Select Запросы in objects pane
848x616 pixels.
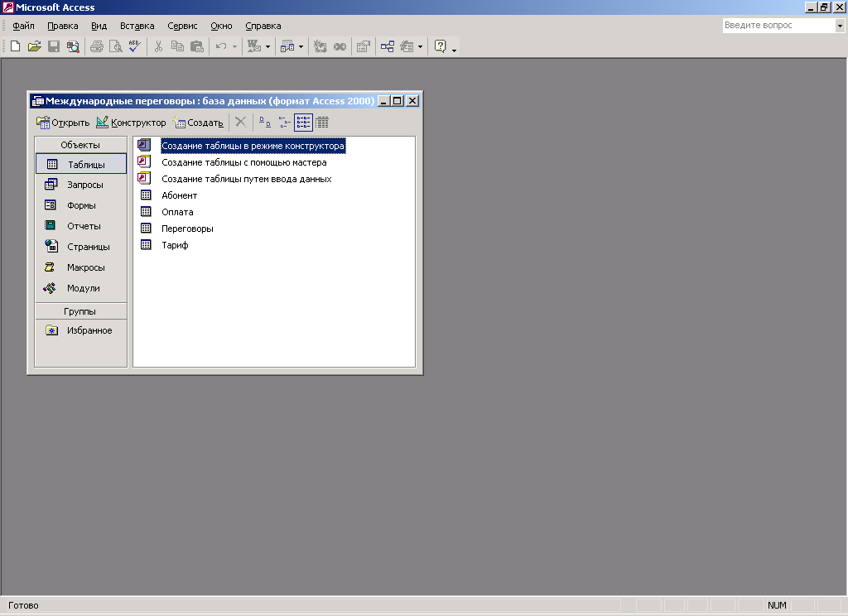[81, 185]
